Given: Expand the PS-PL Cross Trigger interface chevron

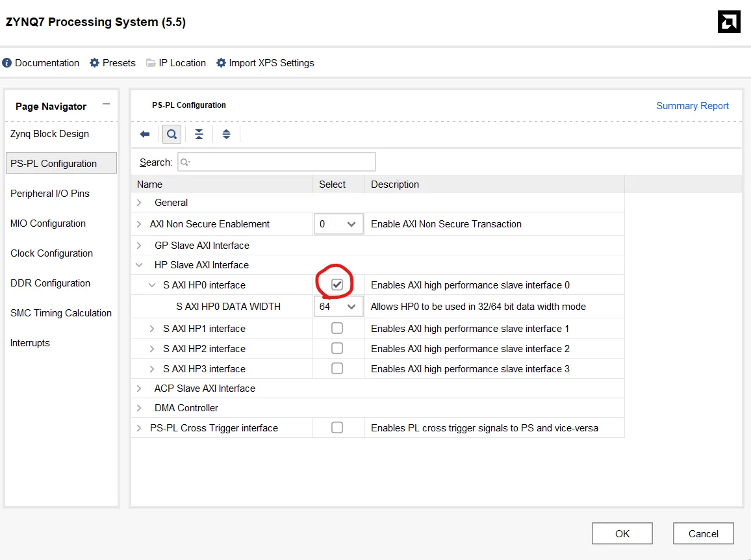Looking at the screenshot, I should coord(139,427).
